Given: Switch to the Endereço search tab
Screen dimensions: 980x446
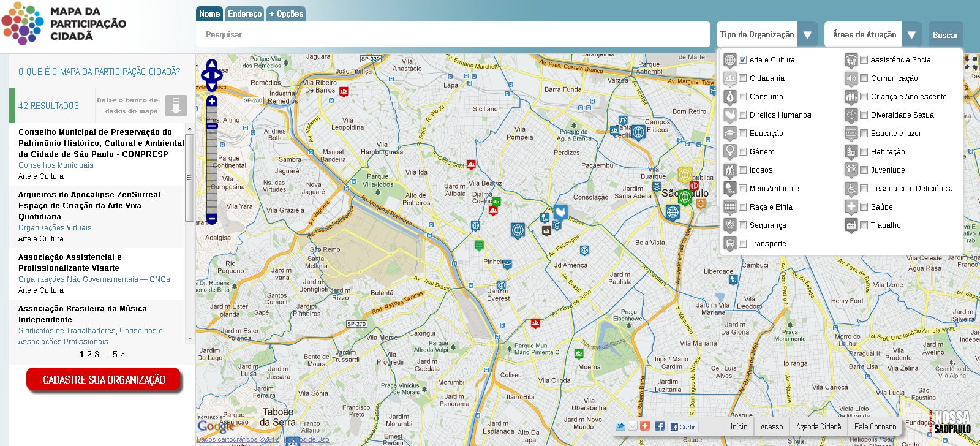Looking at the screenshot, I should 245,14.
